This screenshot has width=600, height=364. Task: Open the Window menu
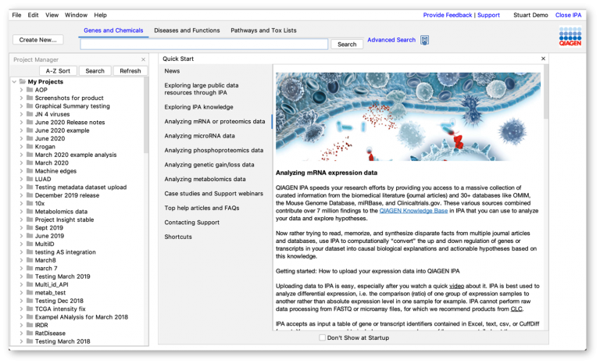(76, 15)
